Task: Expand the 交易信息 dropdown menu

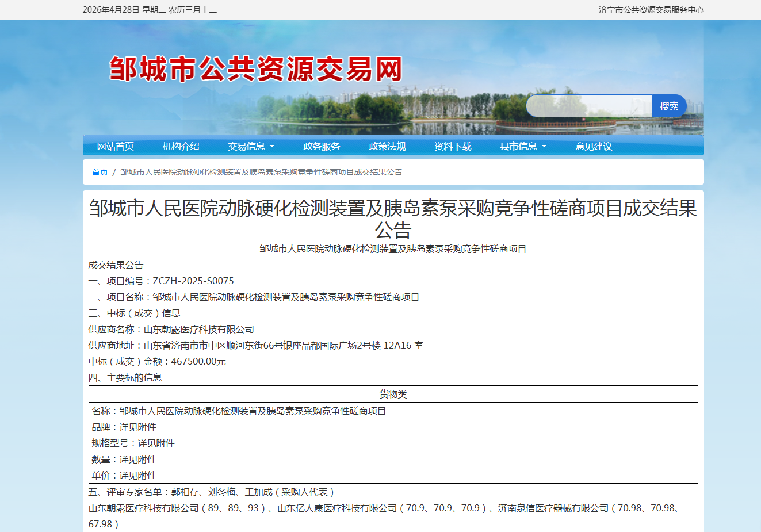Action: click(251, 146)
